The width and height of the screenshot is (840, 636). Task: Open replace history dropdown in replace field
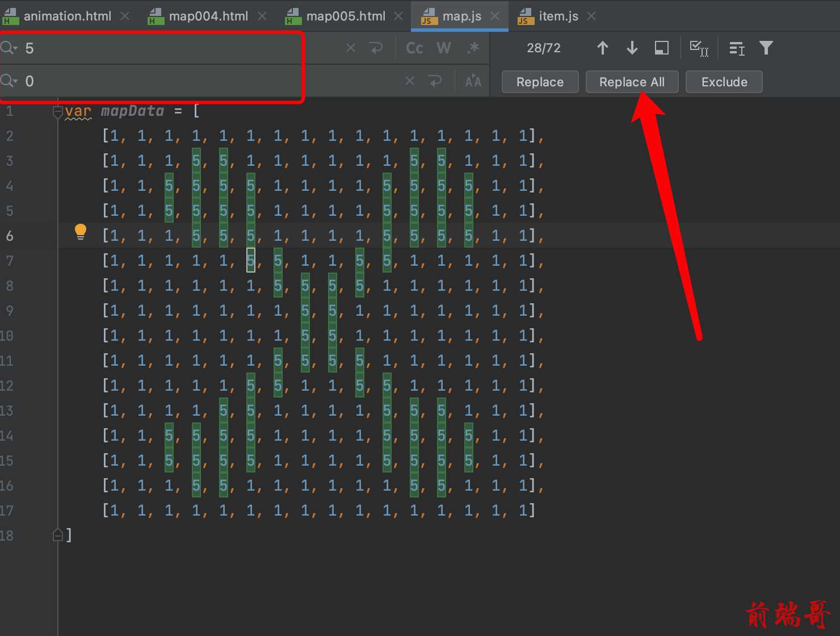coord(9,81)
